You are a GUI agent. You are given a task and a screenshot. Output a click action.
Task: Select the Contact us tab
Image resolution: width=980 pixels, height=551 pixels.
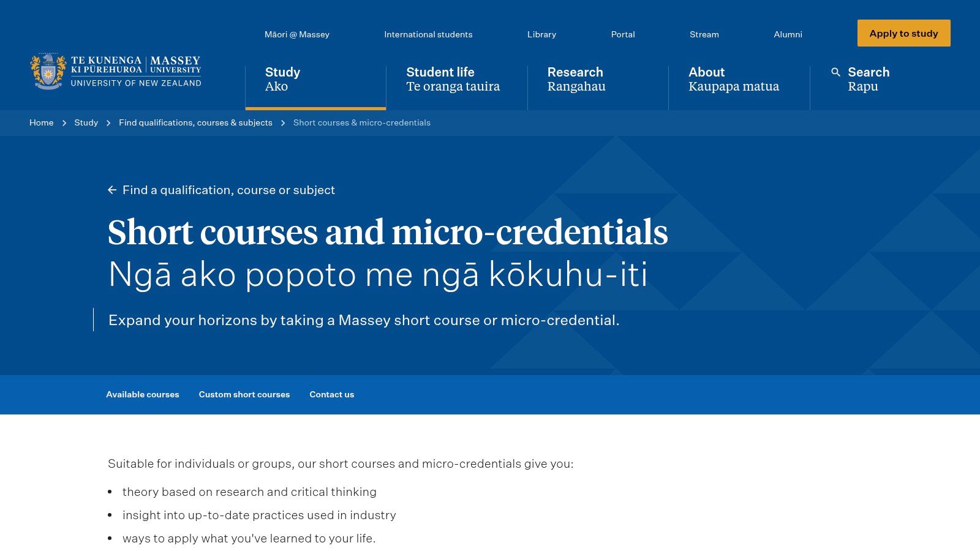pyautogui.click(x=331, y=395)
